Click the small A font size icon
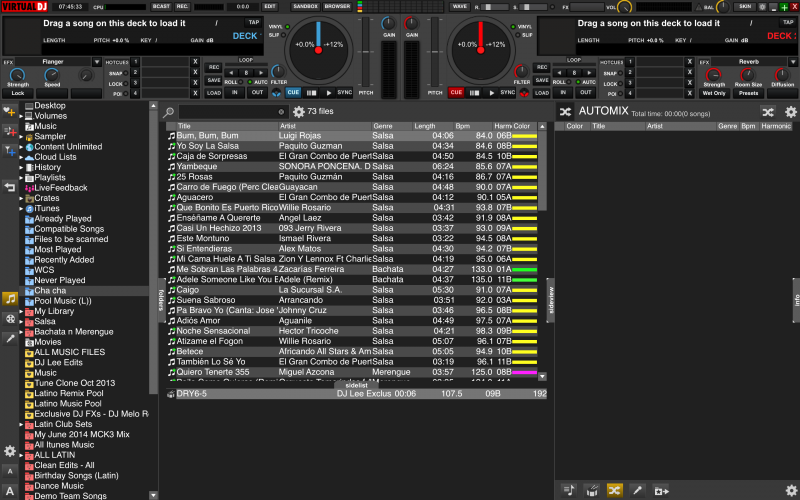Viewport: 800px width, 500px height. point(10,471)
